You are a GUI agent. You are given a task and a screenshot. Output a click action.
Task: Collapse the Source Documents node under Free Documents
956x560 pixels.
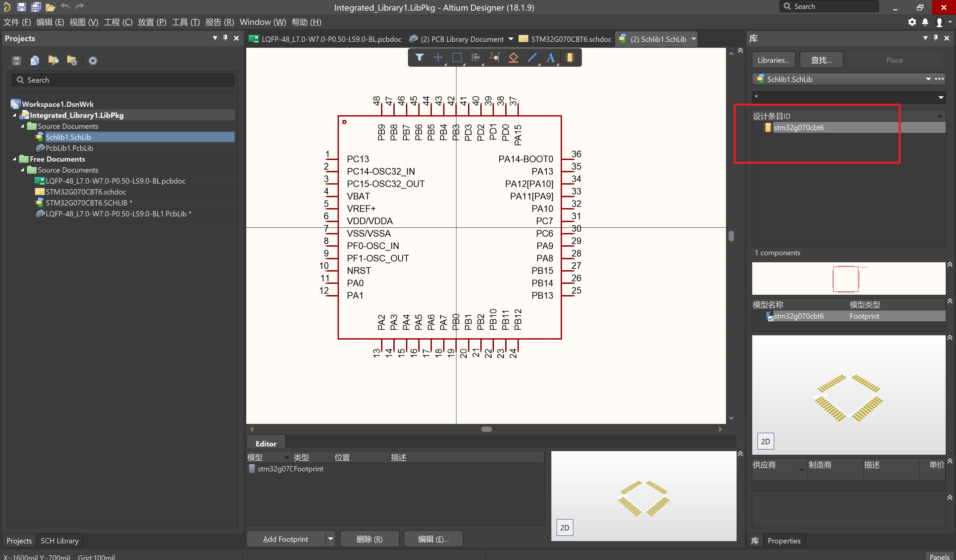point(22,170)
